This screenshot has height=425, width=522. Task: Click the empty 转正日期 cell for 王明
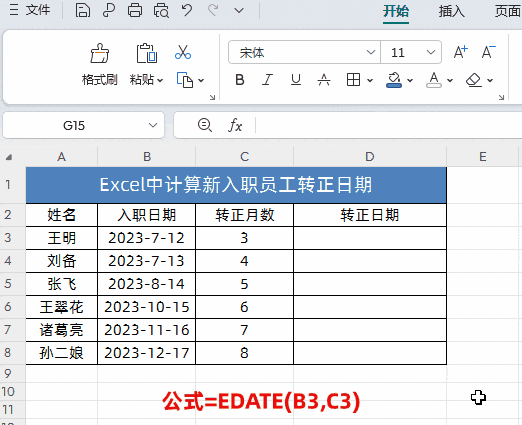point(370,238)
